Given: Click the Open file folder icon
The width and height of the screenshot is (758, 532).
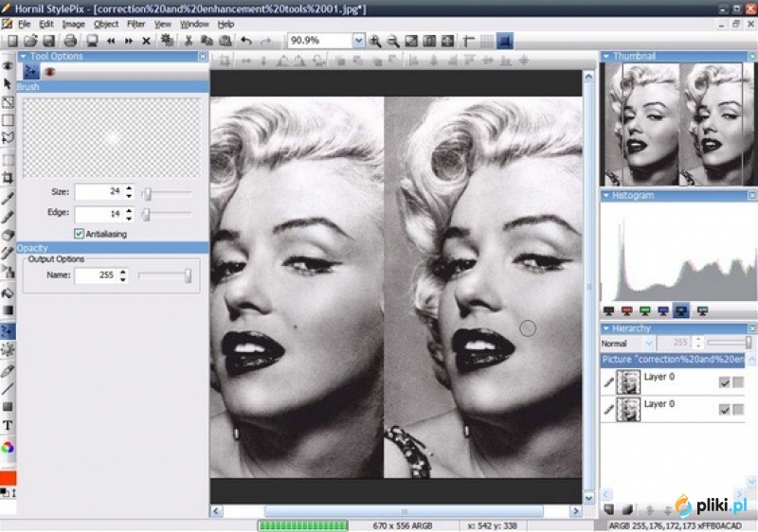Looking at the screenshot, I should click(30, 41).
